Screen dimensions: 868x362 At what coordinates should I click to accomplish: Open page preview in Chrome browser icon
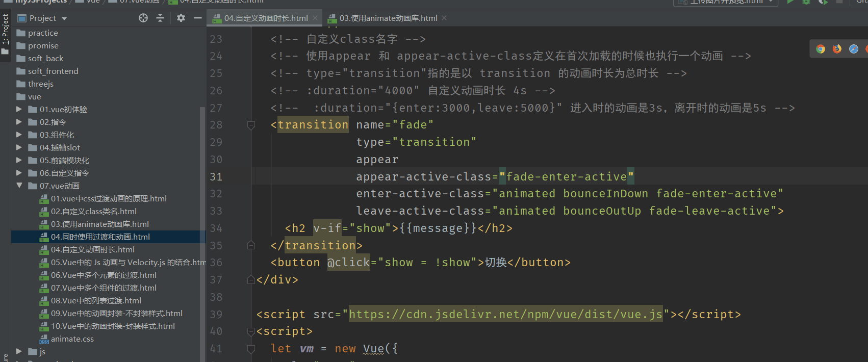point(821,49)
